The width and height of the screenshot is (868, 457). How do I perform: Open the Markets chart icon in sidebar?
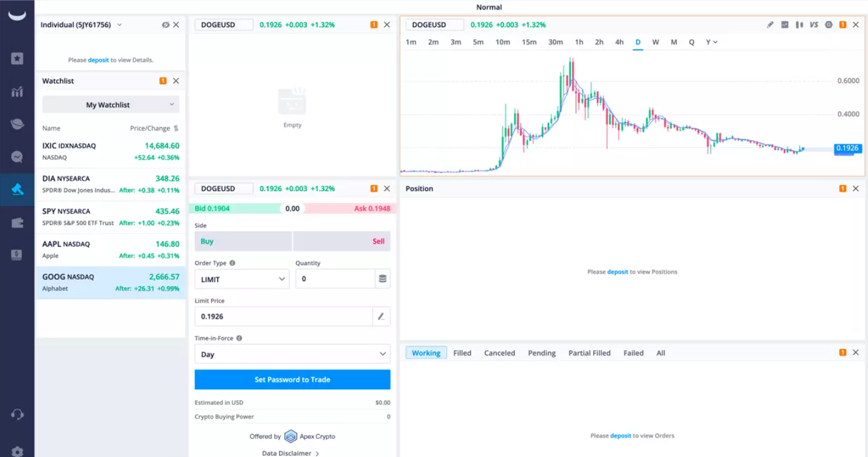(17, 92)
